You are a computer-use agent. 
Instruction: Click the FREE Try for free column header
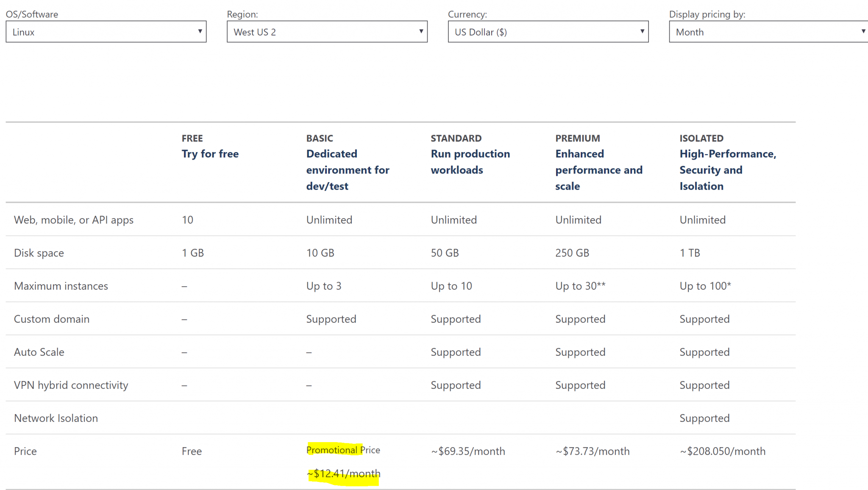click(x=210, y=146)
